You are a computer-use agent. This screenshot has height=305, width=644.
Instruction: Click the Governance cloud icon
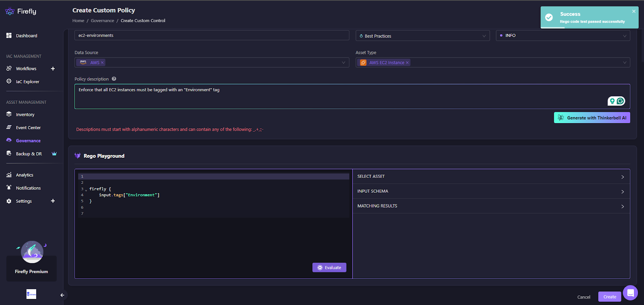click(x=9, y=140)
